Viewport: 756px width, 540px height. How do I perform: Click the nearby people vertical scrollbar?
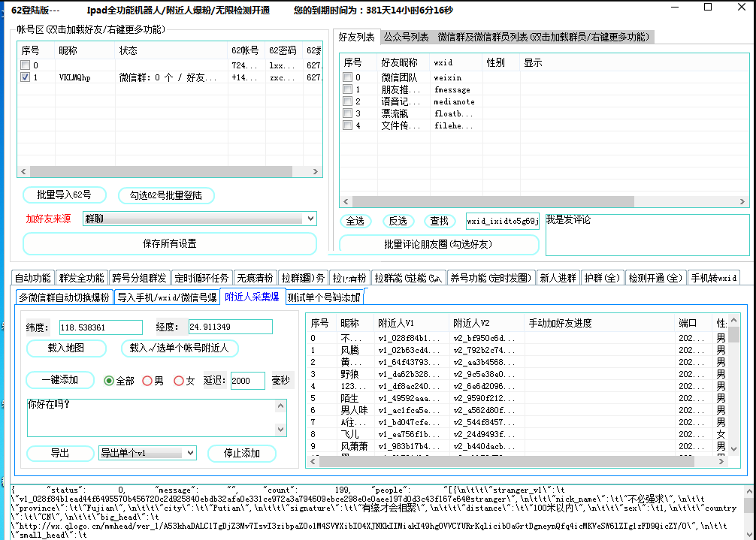(x=733, y=335)
